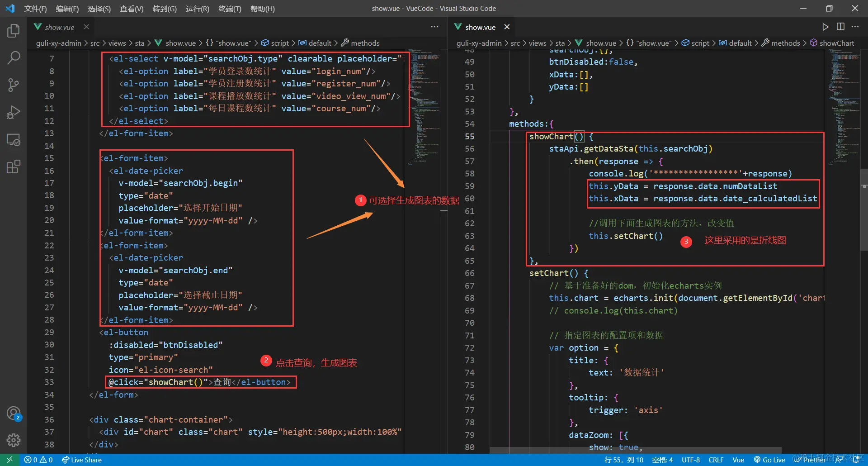Screen dimensions: 868x466
Task: Expand showChart breadcrumb in right editor
Action: point(832,43)
